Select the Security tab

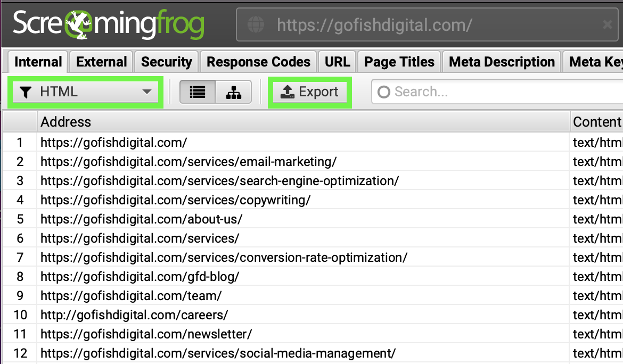click(x=166, y=61)
